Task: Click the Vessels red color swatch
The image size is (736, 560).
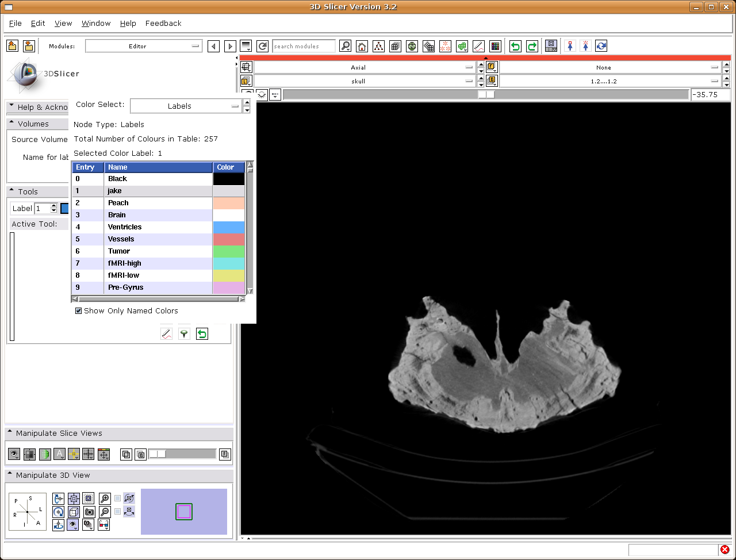Action: click(229, 239)
